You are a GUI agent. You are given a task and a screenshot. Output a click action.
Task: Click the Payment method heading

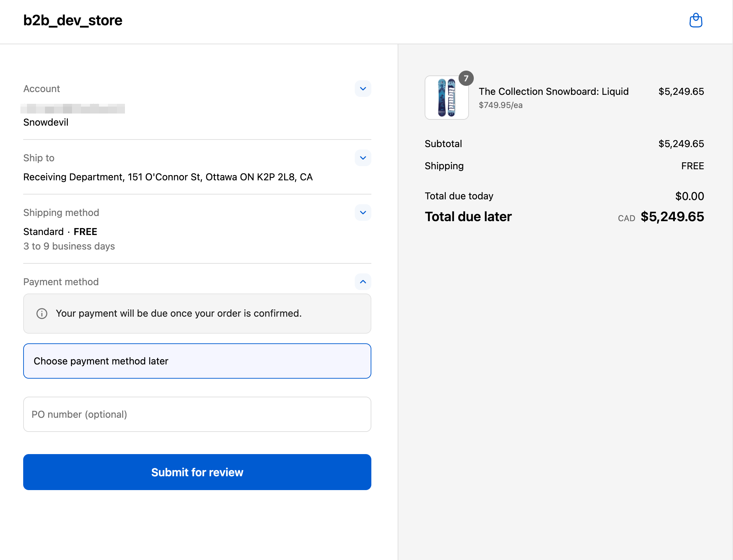[x=61, y=282]
